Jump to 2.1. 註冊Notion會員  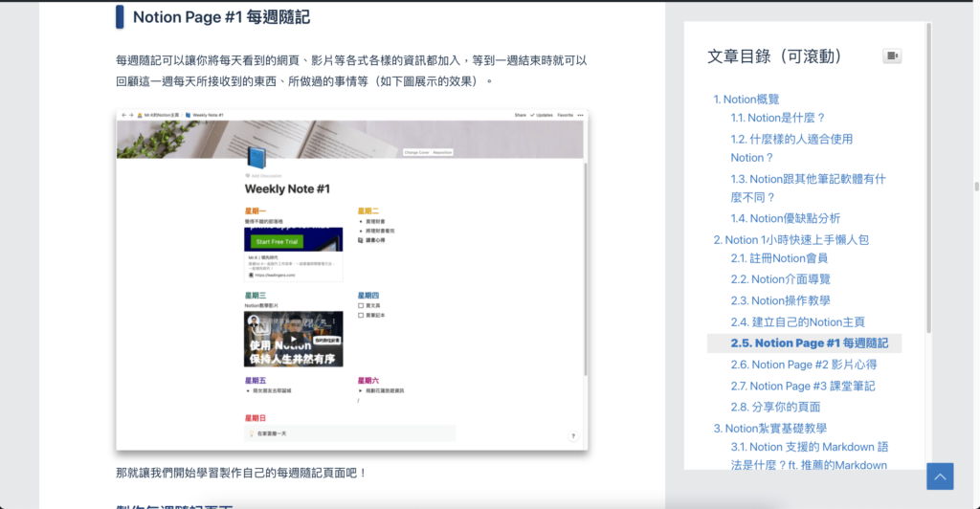(779, 258)
